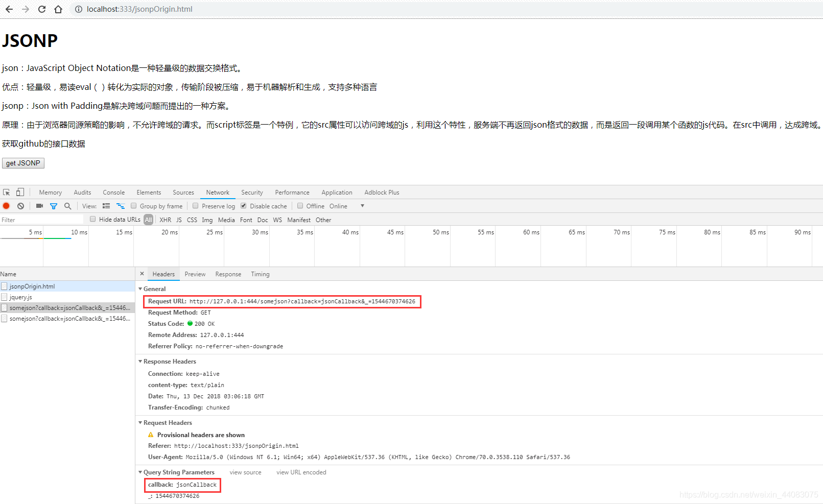
Task: View site information icon in address bar
Action: [78, 9]
